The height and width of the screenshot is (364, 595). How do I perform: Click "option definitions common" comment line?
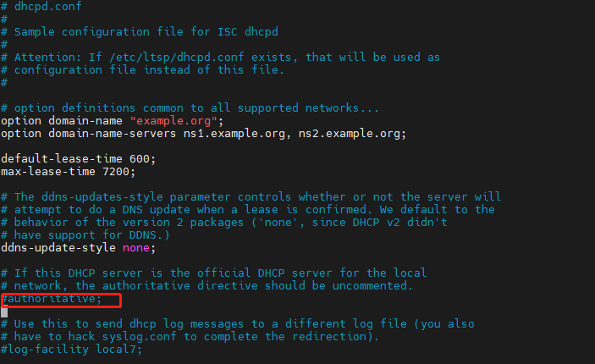coord(190,108)
